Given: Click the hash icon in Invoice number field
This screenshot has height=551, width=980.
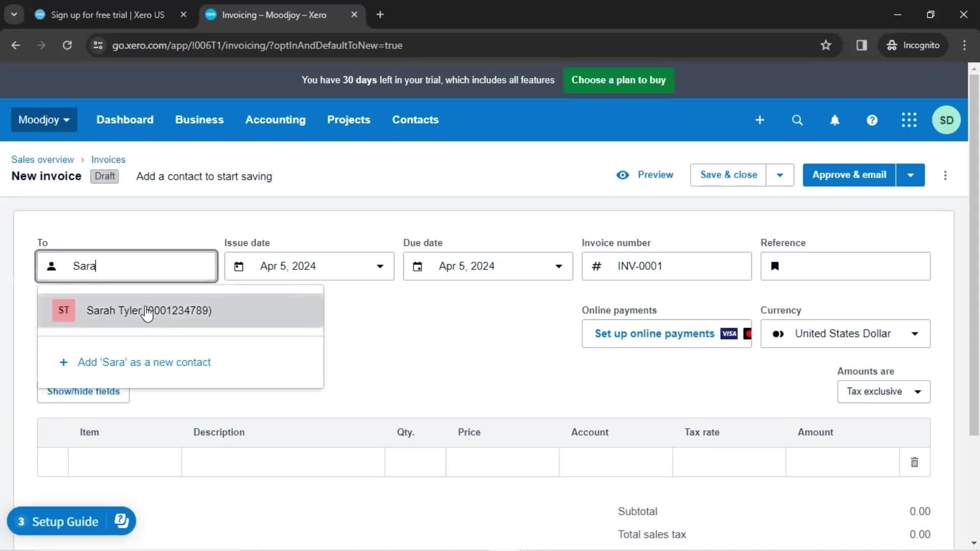Looking at the screenshot, I should 596,266.
